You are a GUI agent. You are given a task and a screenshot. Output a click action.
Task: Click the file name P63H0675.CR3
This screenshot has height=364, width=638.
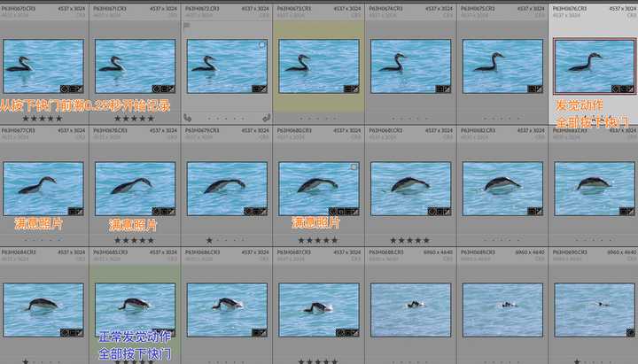[478, 9]
